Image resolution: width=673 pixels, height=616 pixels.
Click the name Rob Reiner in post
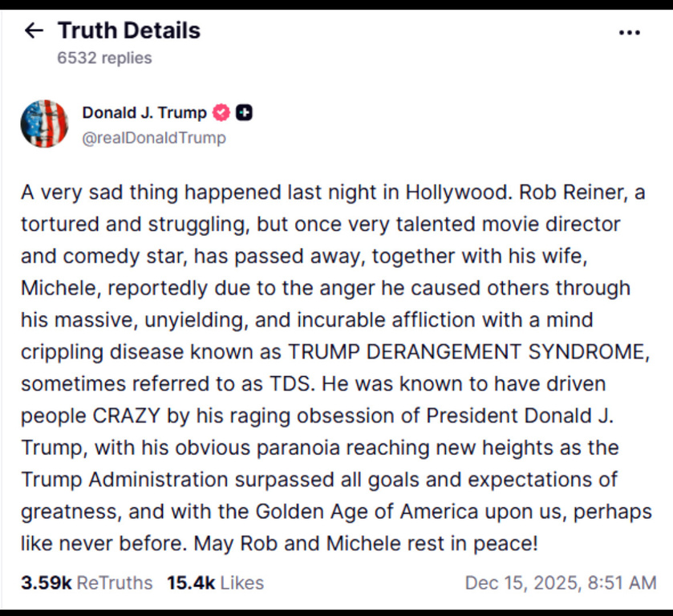[567, 193]
